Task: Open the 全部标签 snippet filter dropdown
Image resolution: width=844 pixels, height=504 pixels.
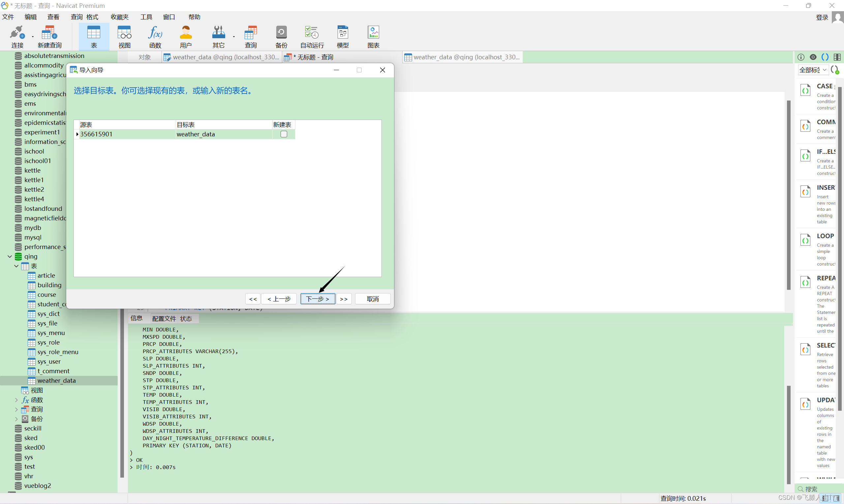Action: pyautogui.click(x=813, y=70)
